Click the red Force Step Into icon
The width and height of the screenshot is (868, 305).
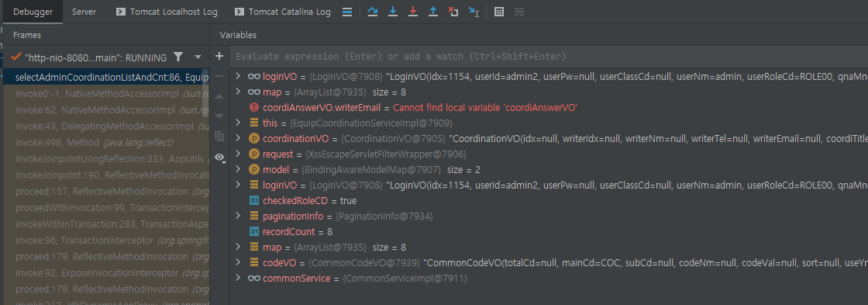point(412,12)
